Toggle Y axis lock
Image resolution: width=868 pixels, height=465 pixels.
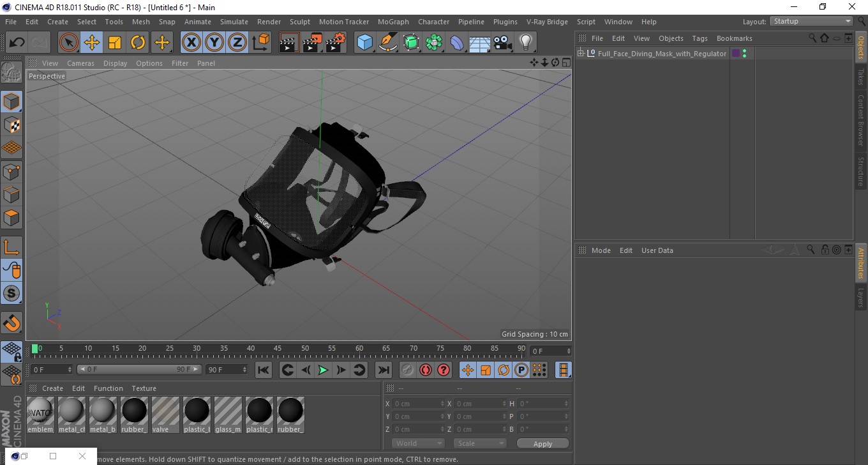[x=214, y=43]
